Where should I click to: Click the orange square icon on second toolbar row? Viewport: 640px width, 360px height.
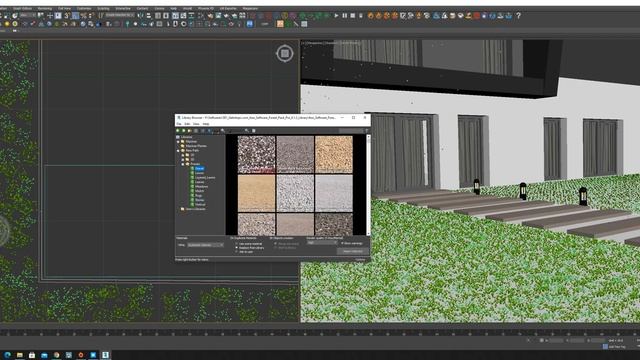pos(280,24)
